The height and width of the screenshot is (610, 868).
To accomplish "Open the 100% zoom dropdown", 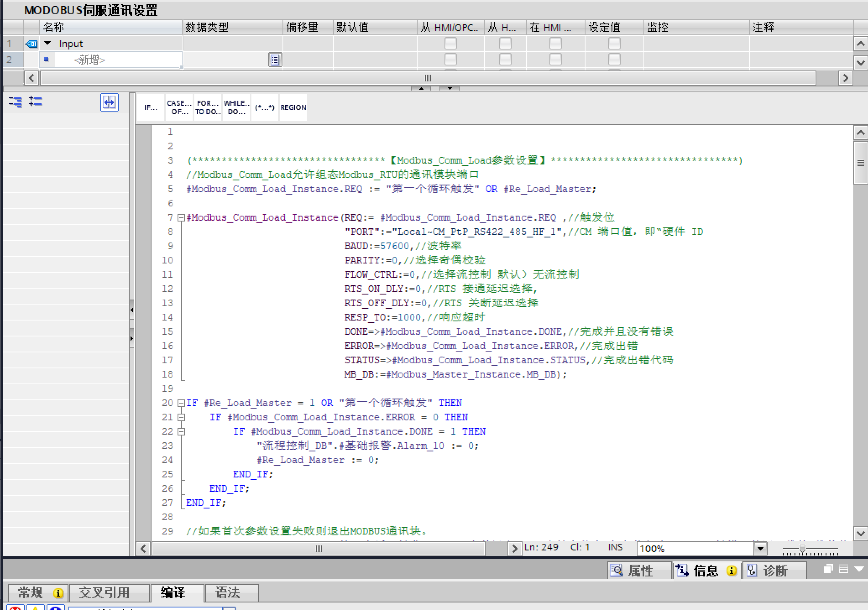I will (761, 548).
